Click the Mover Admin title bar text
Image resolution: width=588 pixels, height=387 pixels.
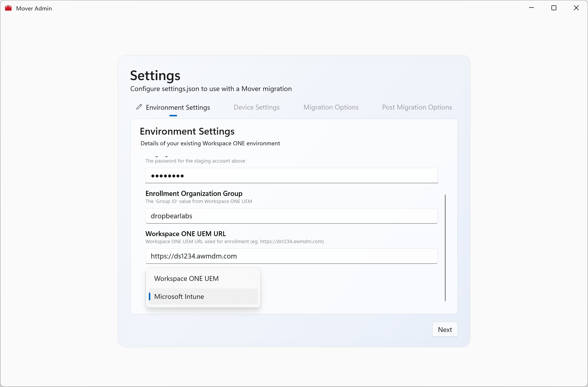tap(34, 8)
